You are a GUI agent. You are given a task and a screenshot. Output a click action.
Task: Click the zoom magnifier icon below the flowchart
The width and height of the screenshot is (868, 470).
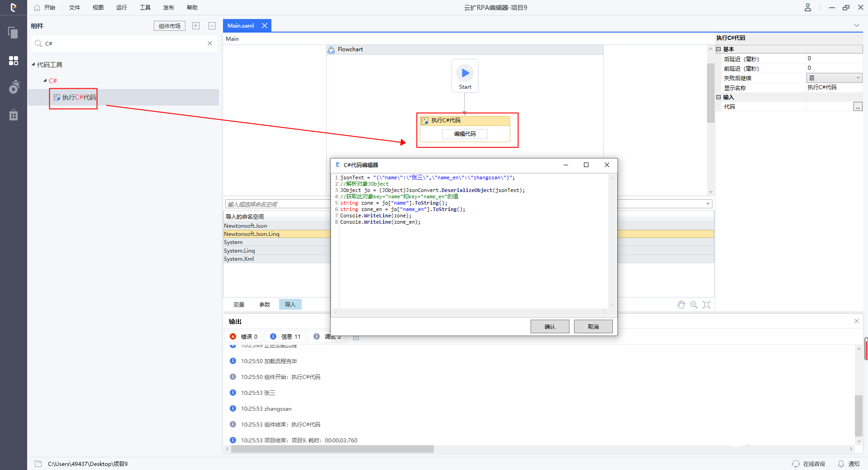pos(694,305)
